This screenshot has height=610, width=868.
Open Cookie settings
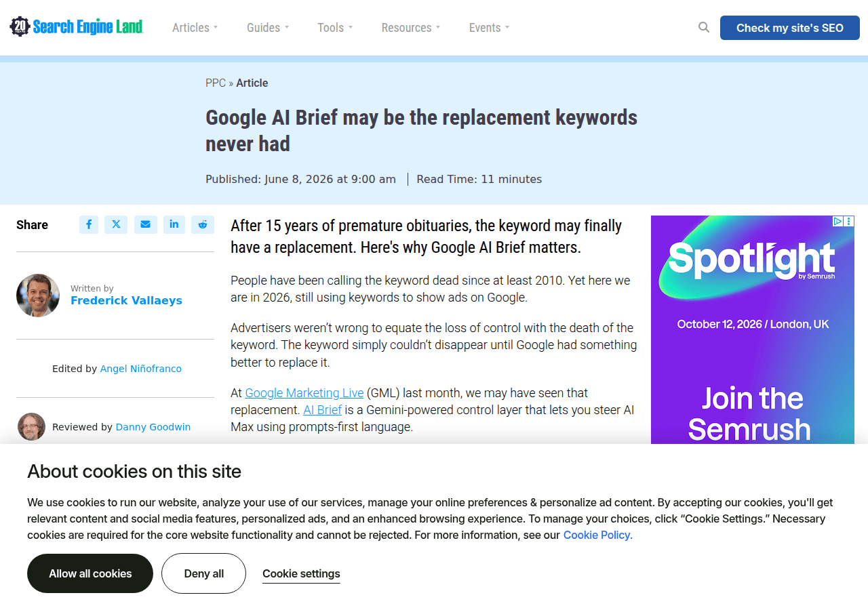pyautogui.click(x=301, y=573)
